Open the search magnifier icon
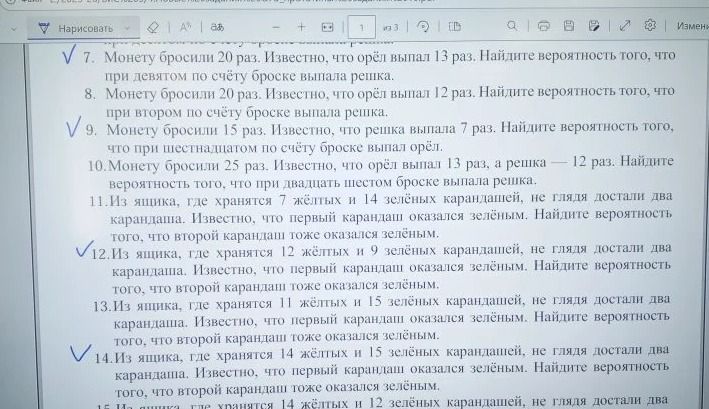The width and height of the screenshot is (709, 409). (x=511, y=26)
